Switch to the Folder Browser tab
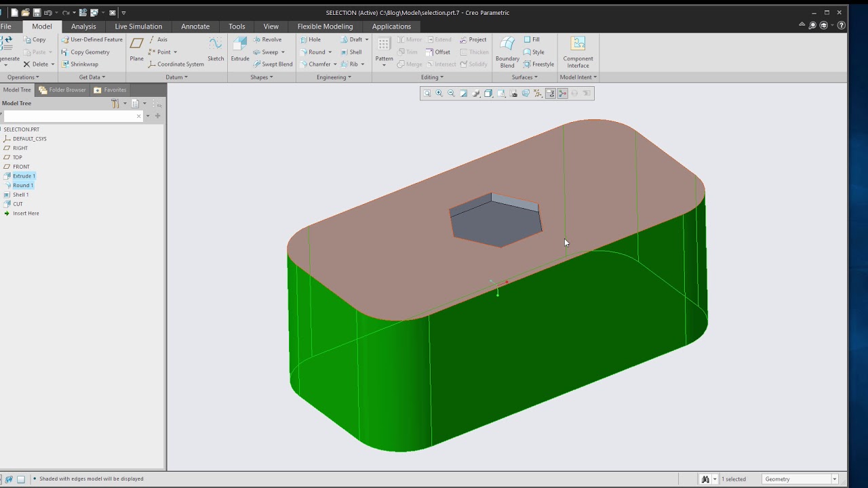This screenshot has width=868, height=488. (62, 89)
